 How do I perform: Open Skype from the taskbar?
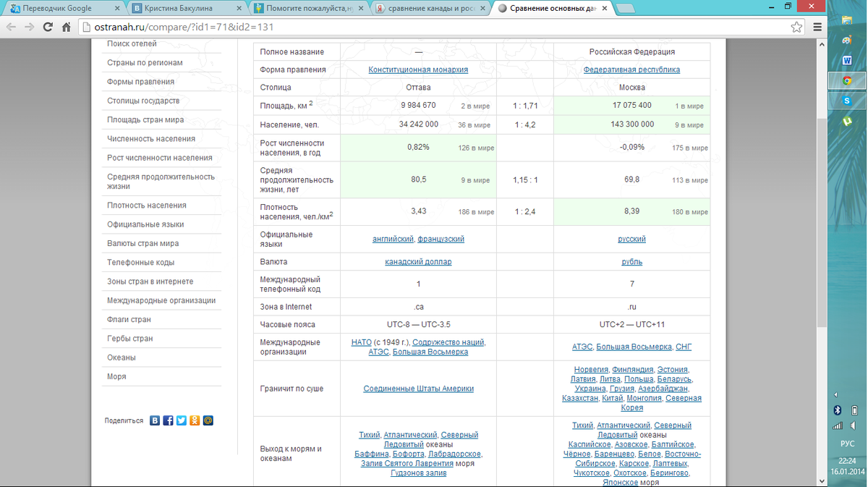point(846,101)
